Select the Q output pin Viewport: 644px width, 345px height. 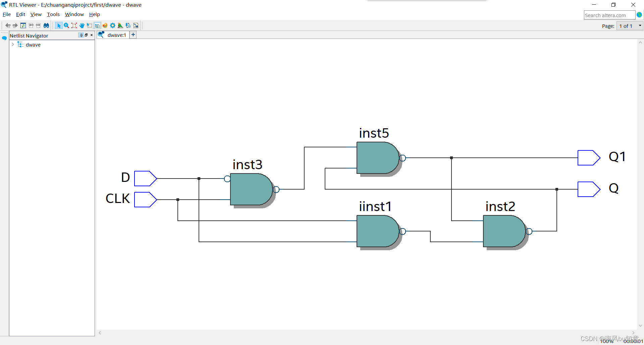tap(589, 189)
